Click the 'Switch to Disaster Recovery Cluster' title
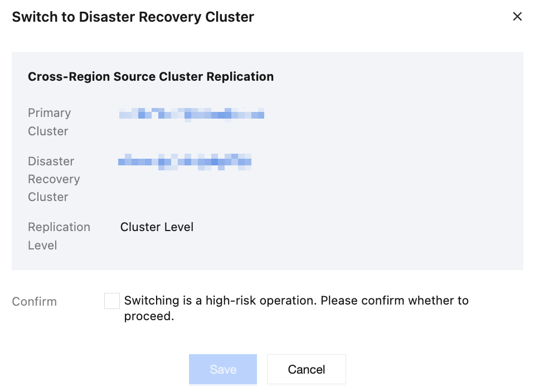Screen dimensions: 534x392 tap(133, 17)
